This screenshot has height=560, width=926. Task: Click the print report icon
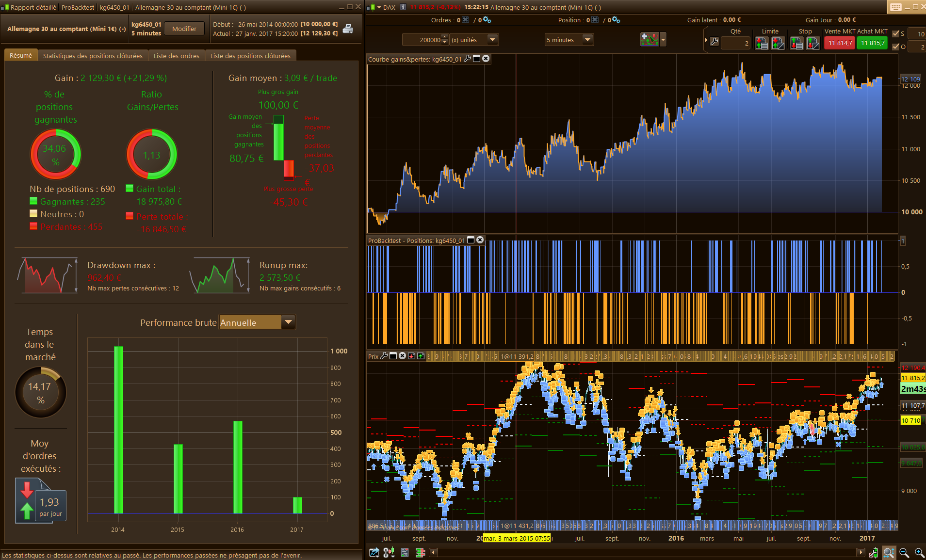(x=348, y=29)
